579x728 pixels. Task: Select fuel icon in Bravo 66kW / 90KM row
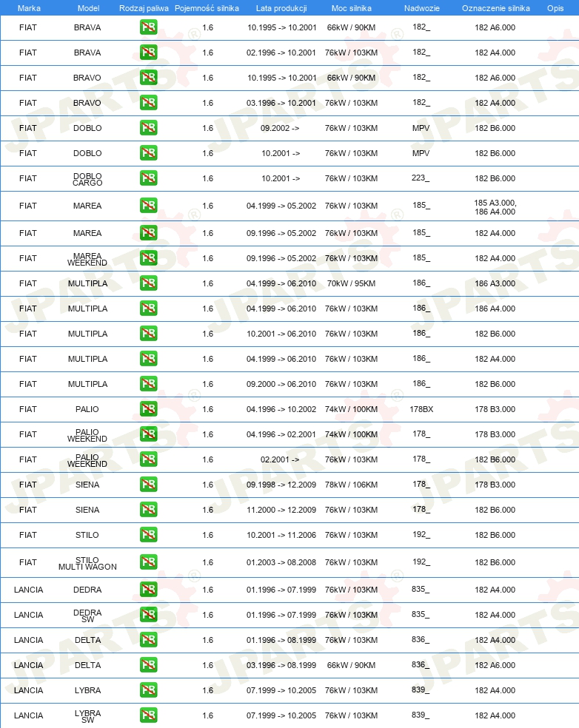148,78
